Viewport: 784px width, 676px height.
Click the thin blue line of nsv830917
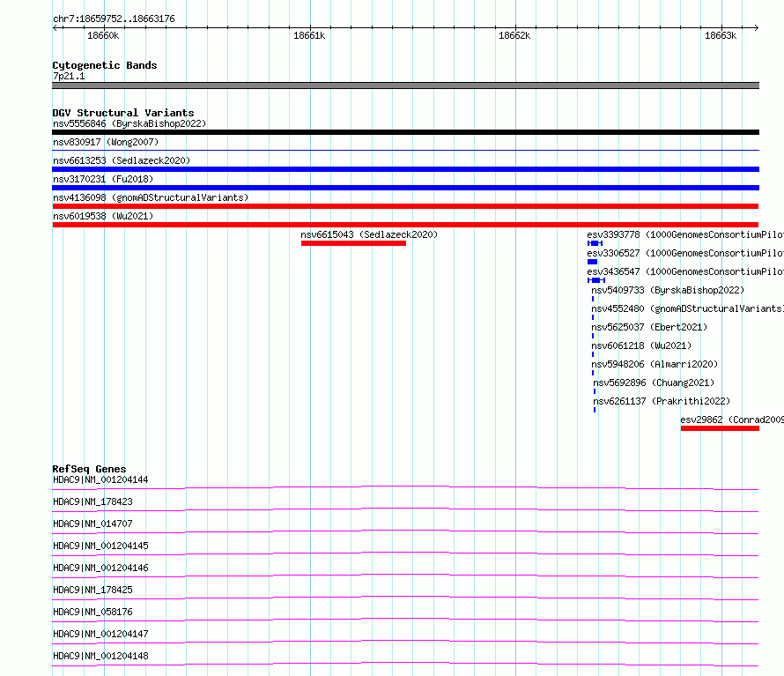pyautogui.click(x=405, y=150)
